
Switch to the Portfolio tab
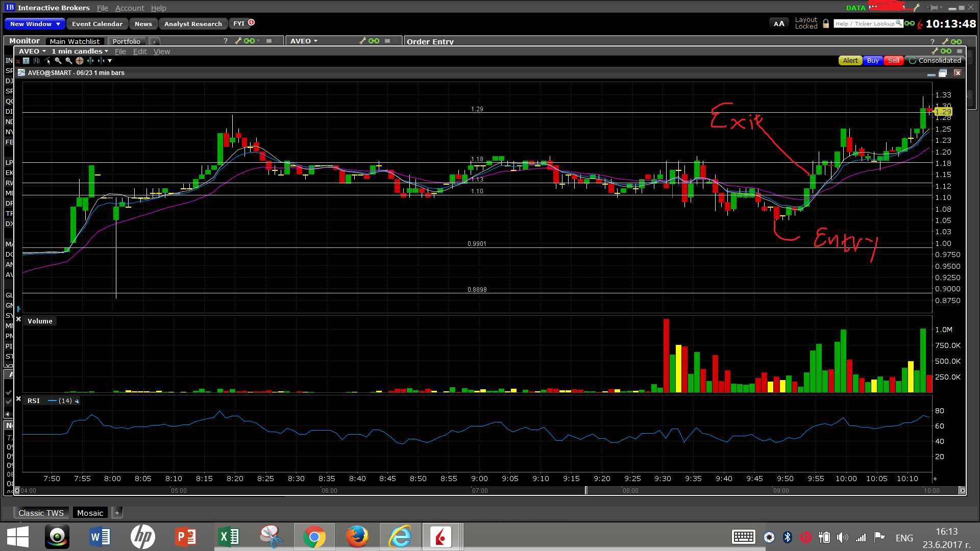coord(126,41)
